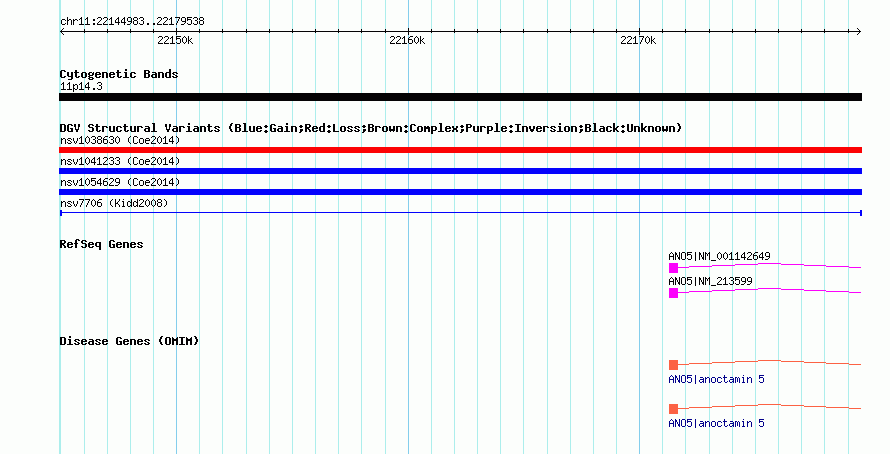Image resolution: width=890 pixels, height=454 pixels.
Task: Click the ANO5|NM_001142649 transcript label
Action: [719, 257]
